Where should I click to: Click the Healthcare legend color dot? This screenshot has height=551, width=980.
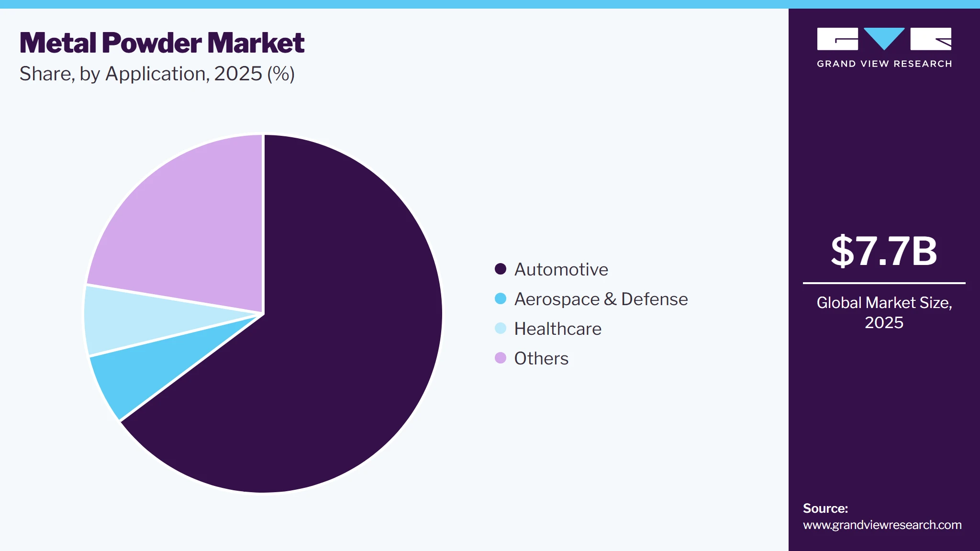[501, 328]
